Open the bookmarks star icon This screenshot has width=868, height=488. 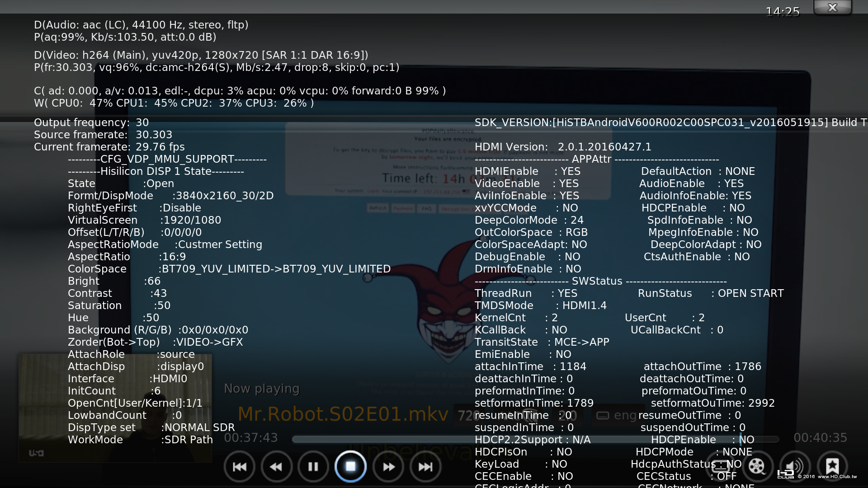click(832, 466)
